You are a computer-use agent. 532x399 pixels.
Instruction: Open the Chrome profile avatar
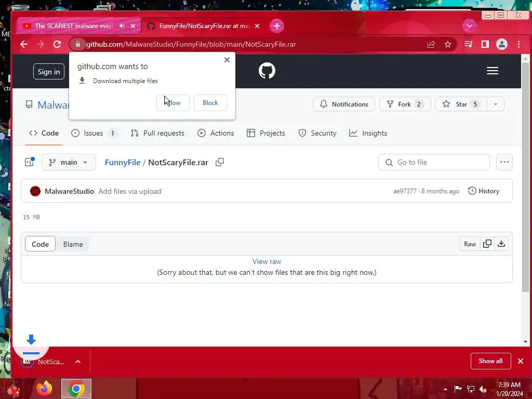[502, 44]
